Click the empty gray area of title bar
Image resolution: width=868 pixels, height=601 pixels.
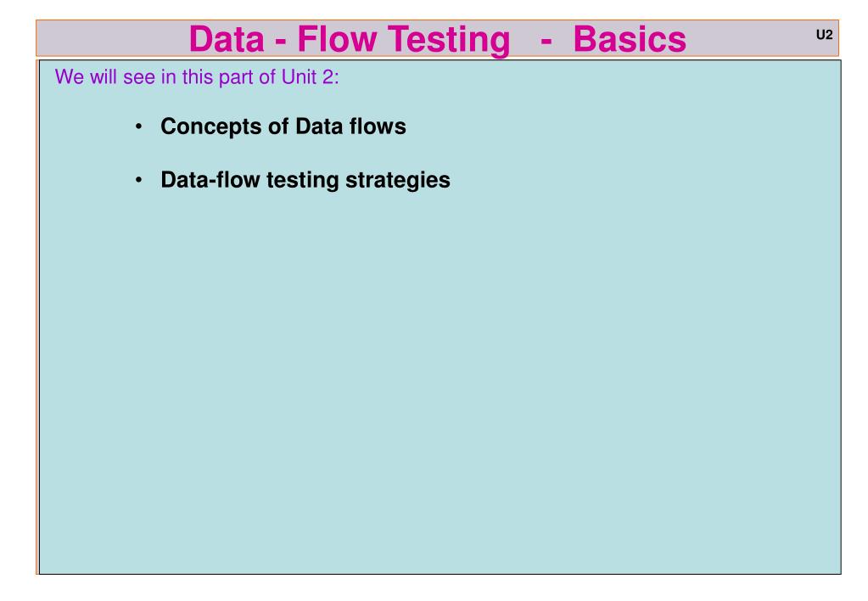click(110, 39)
